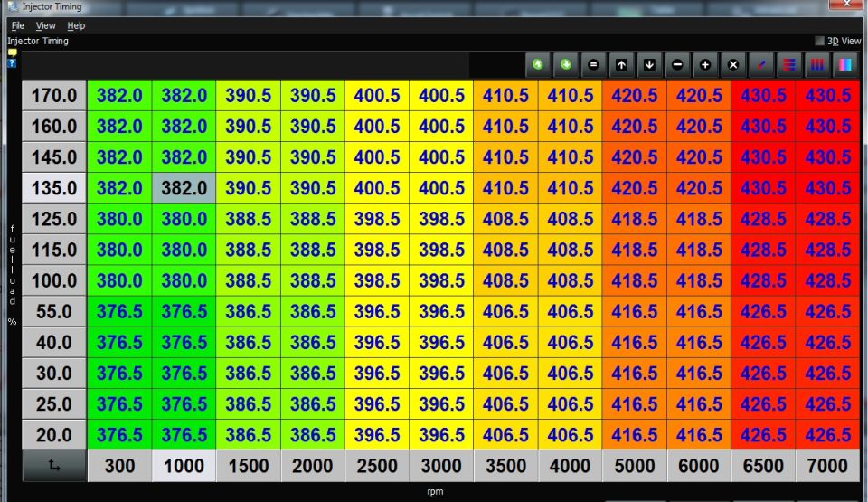
Task: Click the yellow comment bubble icon
Action: [12, 52]
